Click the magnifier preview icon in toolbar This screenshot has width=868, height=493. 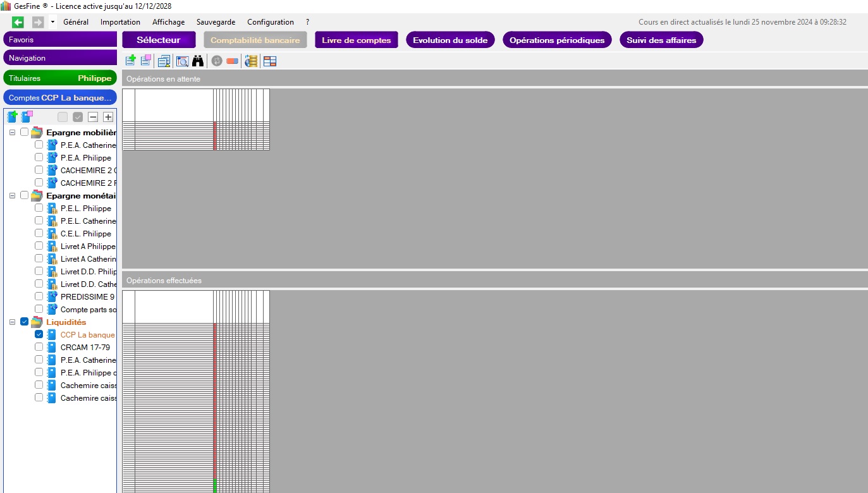tap(182, 61)
